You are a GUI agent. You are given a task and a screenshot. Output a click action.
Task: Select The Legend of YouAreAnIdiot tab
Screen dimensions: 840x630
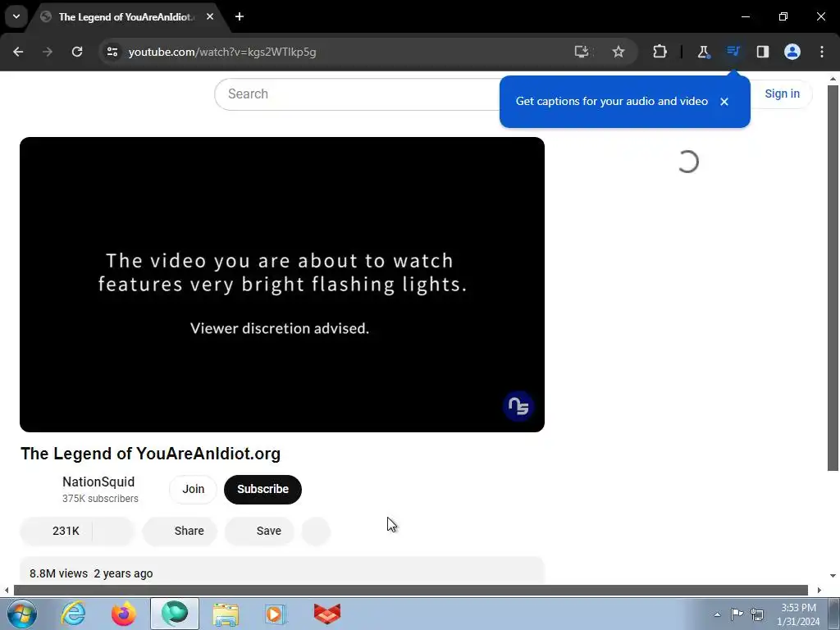[126, 17]
